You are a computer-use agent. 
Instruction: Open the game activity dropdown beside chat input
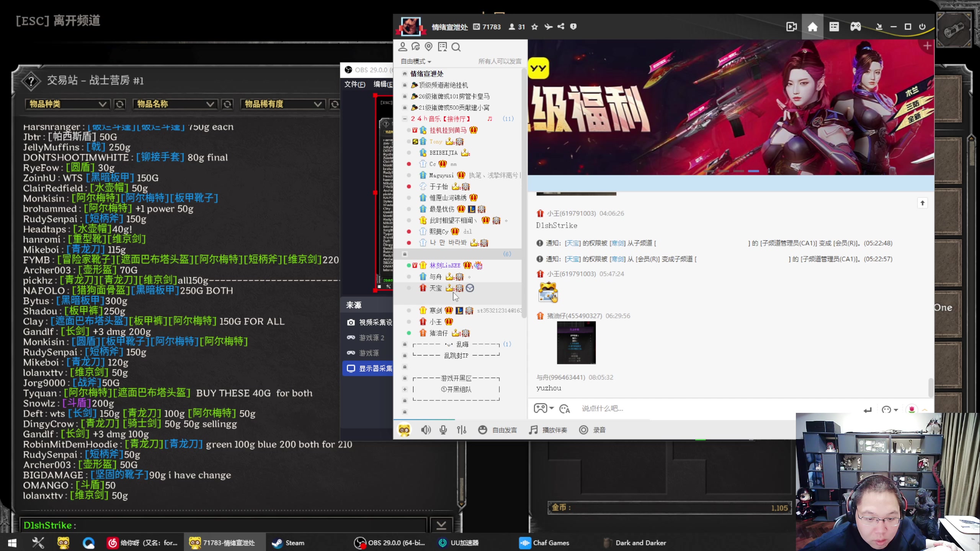[544, 409]
